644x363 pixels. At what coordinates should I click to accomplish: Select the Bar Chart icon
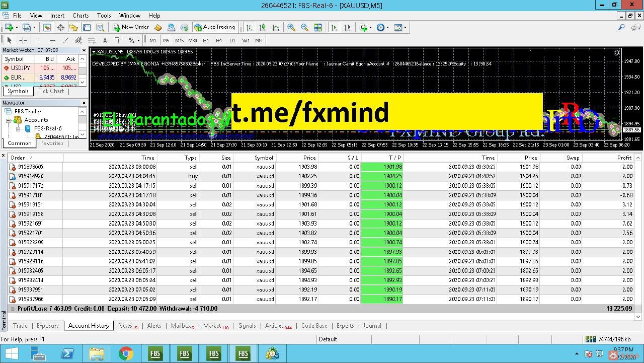pyautogui.click(x=249, y=27)
